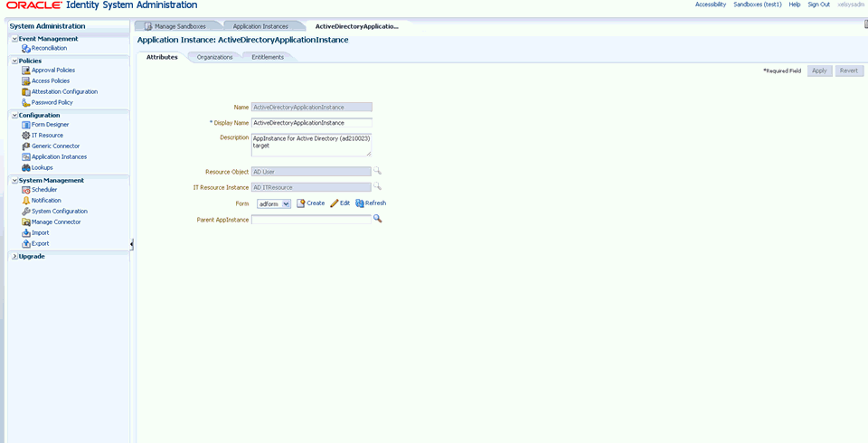This screenshot has width=868, height=443.
Task: Click the Reconciliation icon in sidebar
Action: (26, 49)
